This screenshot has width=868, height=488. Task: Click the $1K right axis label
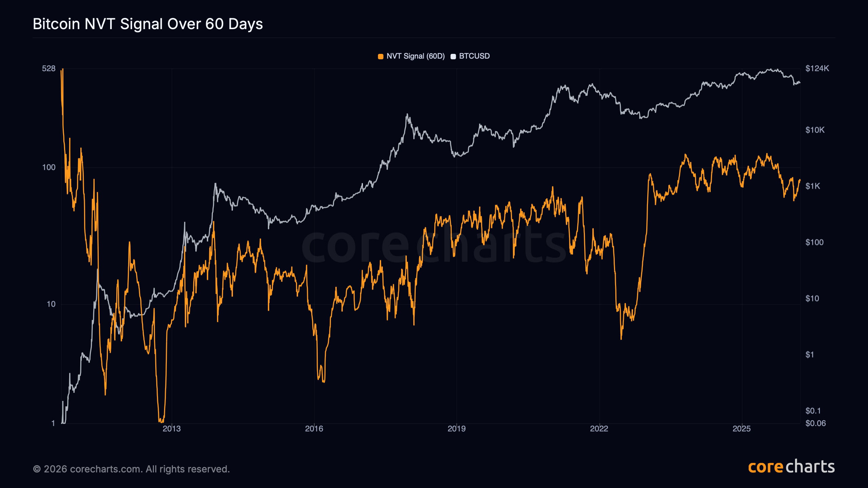[x=812, y=186]
